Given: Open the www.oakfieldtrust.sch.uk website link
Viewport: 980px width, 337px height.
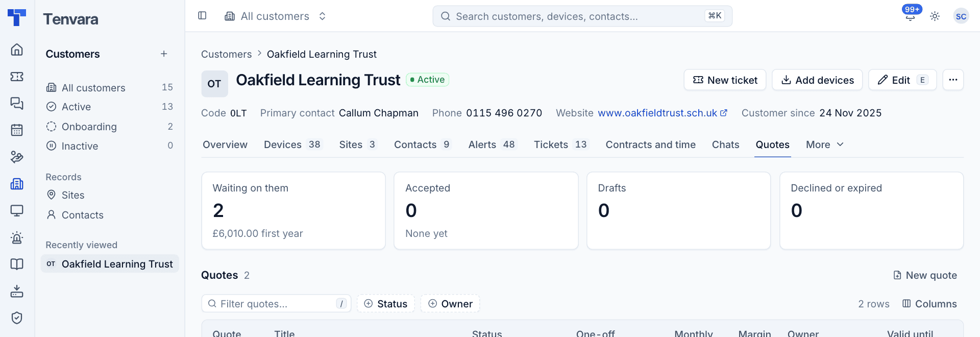Looking at the screenshot, I should 663,113.
